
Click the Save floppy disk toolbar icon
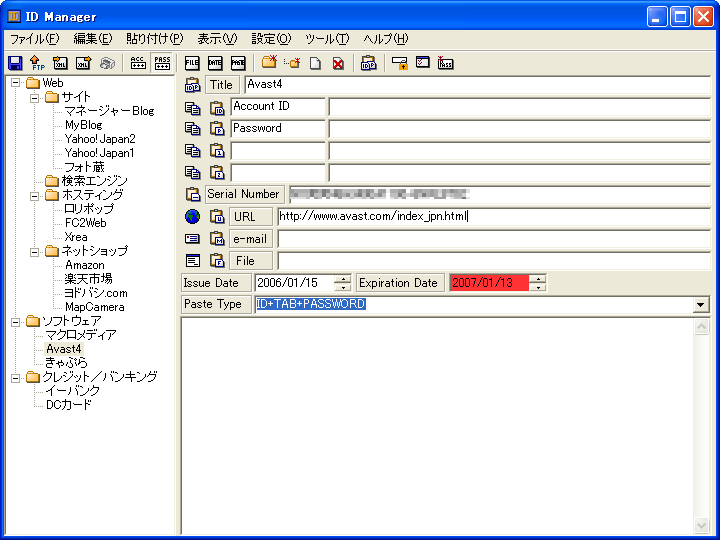pyautogui.click(x=15, y=63)
